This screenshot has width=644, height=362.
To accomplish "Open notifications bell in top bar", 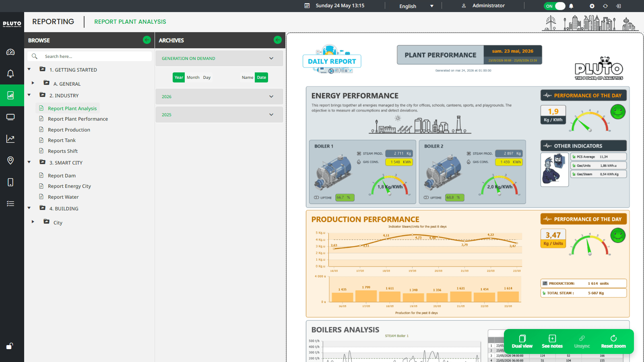I will tap(571, 6).
